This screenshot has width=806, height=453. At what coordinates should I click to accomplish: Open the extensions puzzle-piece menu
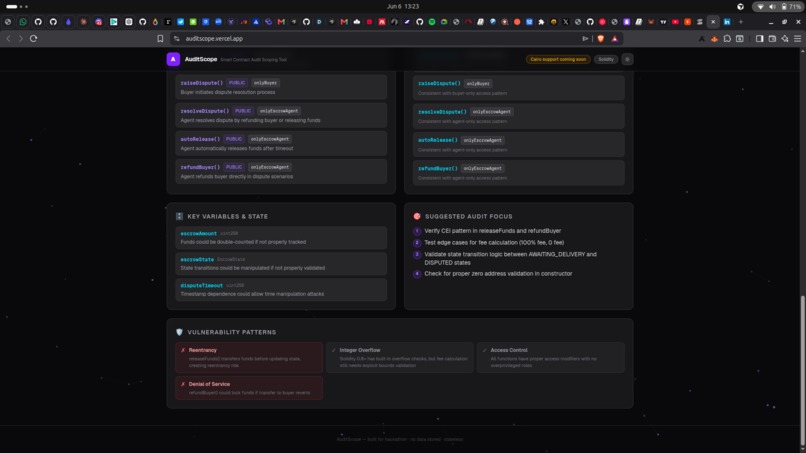point(727,39)
